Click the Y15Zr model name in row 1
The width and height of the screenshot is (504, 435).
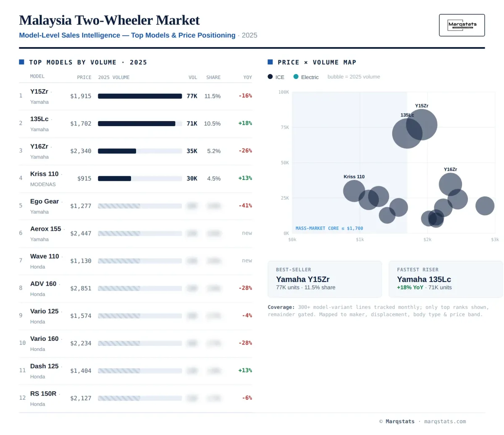pyautogui.click(x=39, y=91)
